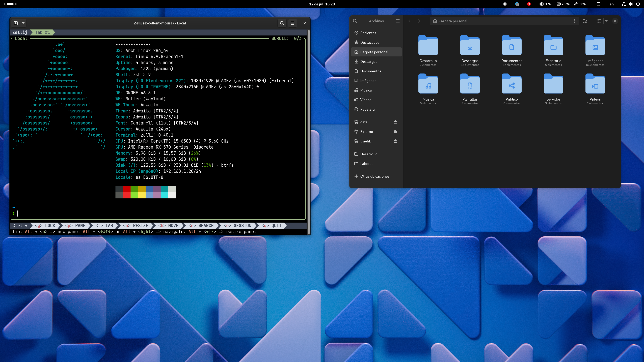
Task: Eject the data mount
Action: point(395,122)
